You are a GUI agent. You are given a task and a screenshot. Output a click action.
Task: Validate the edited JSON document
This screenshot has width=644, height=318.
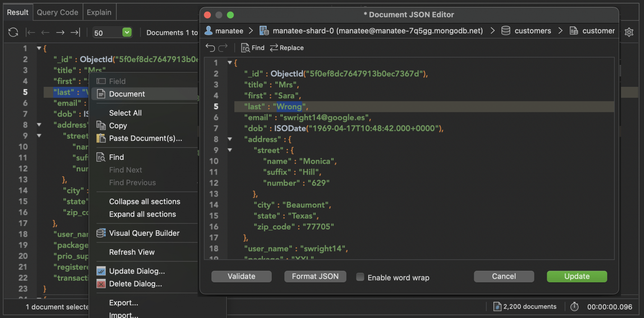coord(241,276)
